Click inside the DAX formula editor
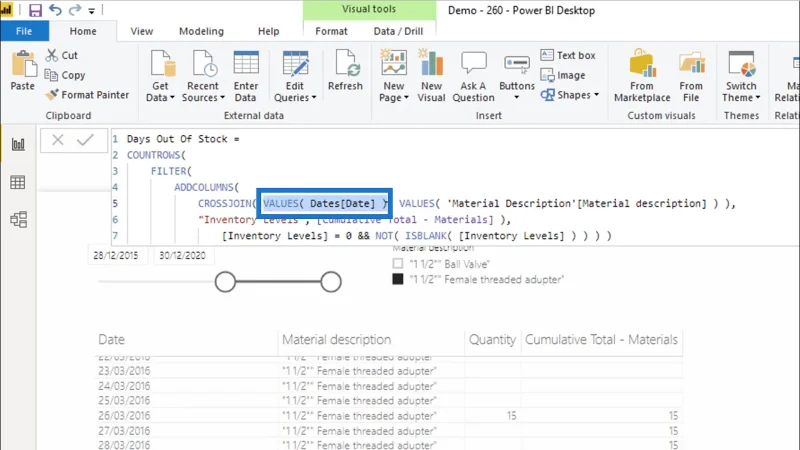Viewport: 800px width, 450px height. (454, 187)
